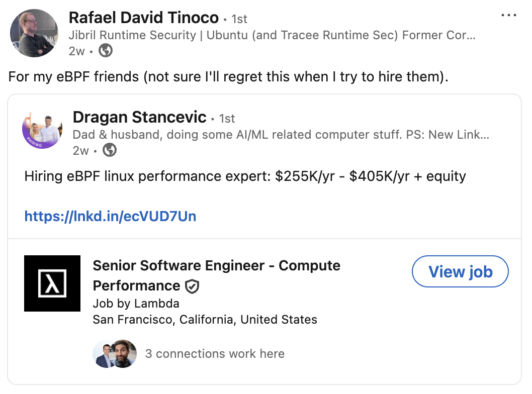Click Dragan's headline 'Dad & husband' text

[281, 134]
